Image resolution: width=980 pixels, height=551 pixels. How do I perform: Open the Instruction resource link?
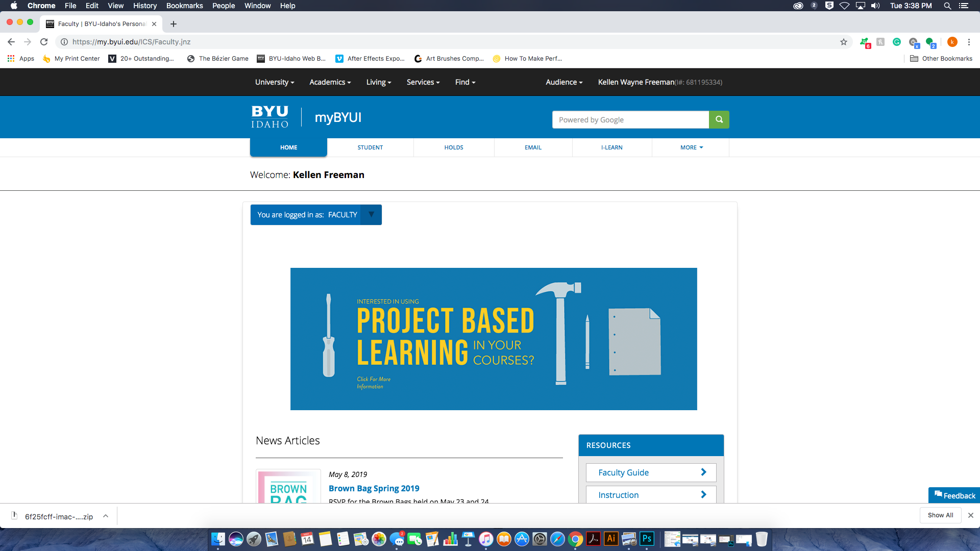pyautogui.click(x=651, y=494)
